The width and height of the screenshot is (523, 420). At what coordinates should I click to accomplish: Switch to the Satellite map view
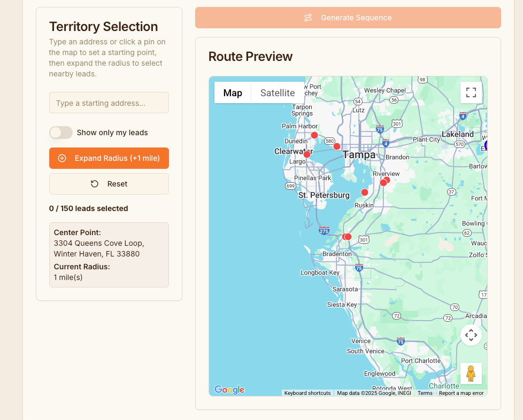pos(278,93)
